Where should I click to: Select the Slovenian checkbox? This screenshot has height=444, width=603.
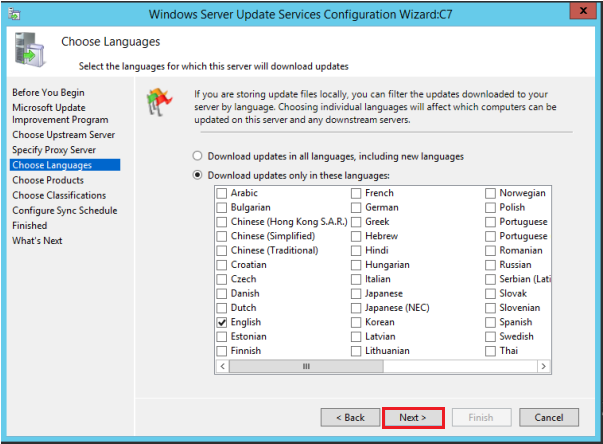click(x=490, y=308)
